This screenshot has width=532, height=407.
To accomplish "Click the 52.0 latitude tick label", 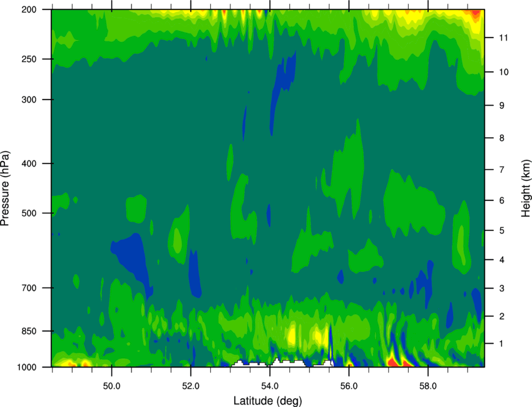I will pyautogui.click(x=191, y=386).
